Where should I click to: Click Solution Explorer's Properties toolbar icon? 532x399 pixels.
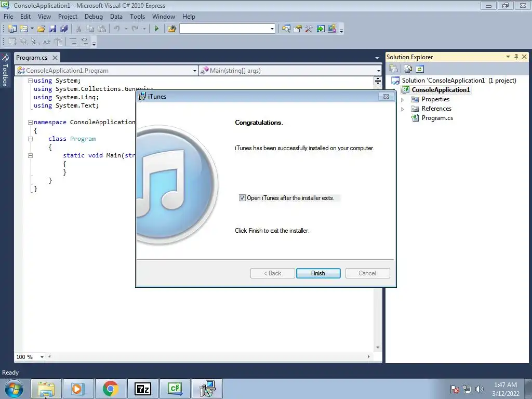pos(393,69)
